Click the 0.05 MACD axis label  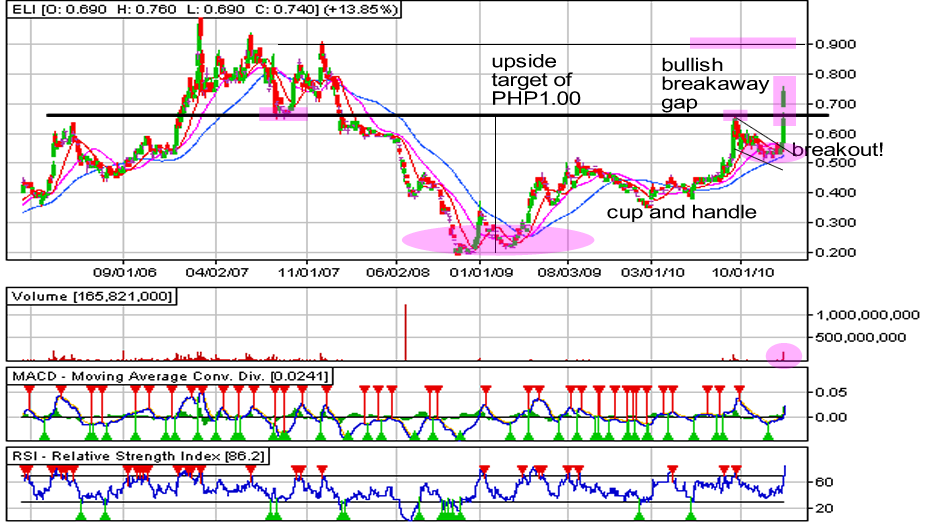coord(831,392)
